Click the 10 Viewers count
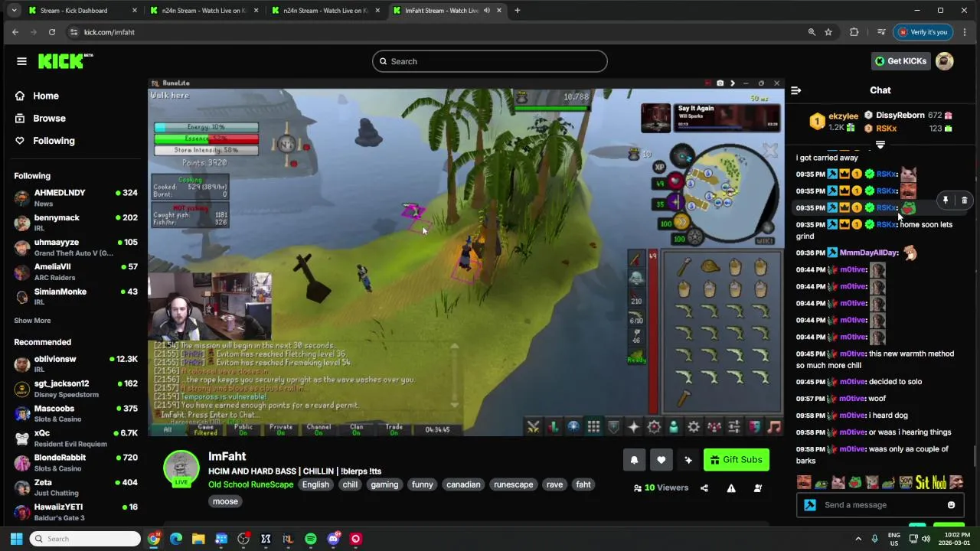This screenshot has width=980, height=551. tap(661, 488)
